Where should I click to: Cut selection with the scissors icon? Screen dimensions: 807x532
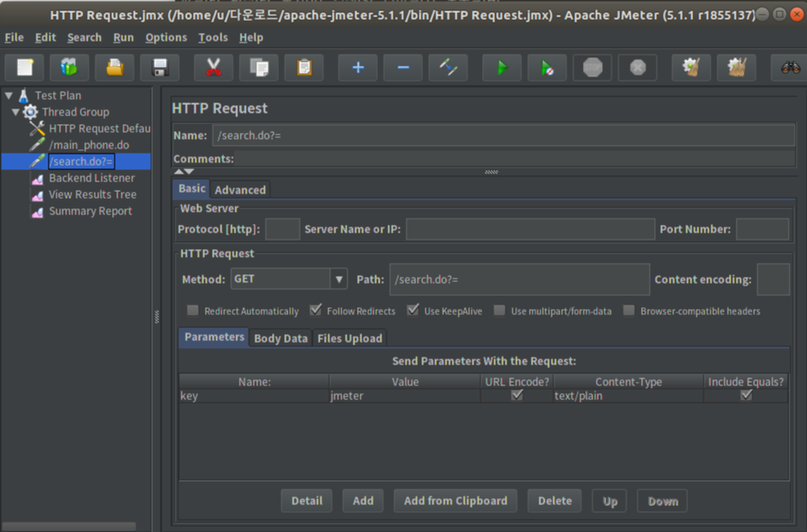point(213,68)
